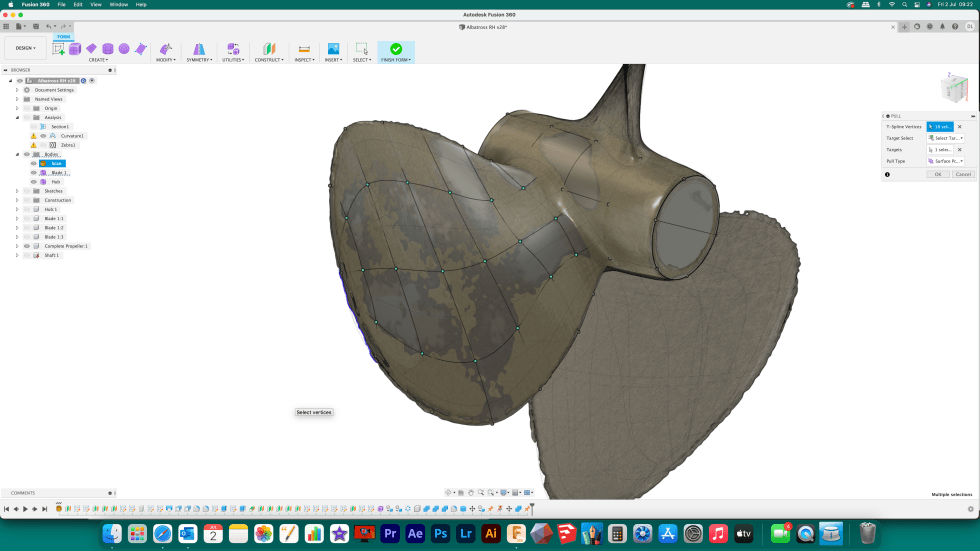The height and width of the screenshot is (551, 980).
Task: Toggle visibility of Complete Propeller:1 component
Action: coord(27,246)
